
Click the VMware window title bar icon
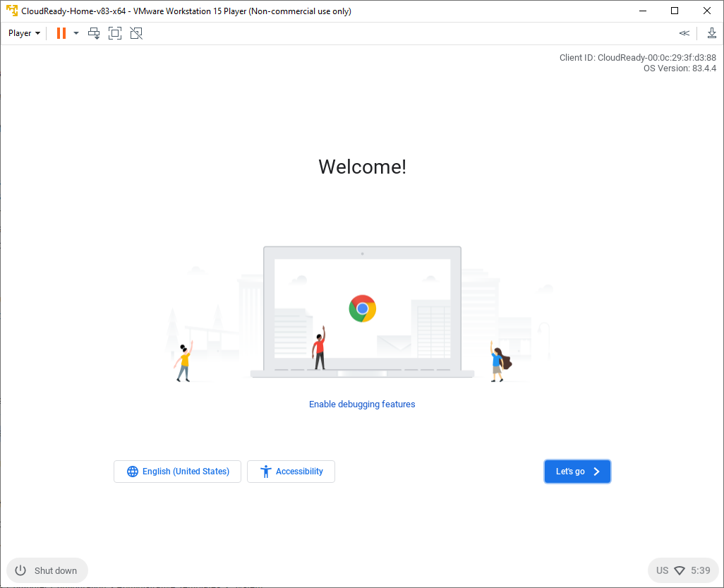coord(11,11)
